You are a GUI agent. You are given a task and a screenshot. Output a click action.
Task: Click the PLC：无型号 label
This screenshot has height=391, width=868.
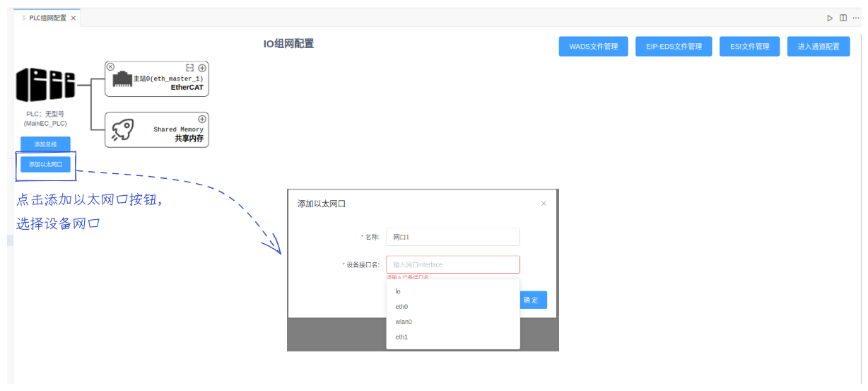pyautogui.click(x=45, y=113)
